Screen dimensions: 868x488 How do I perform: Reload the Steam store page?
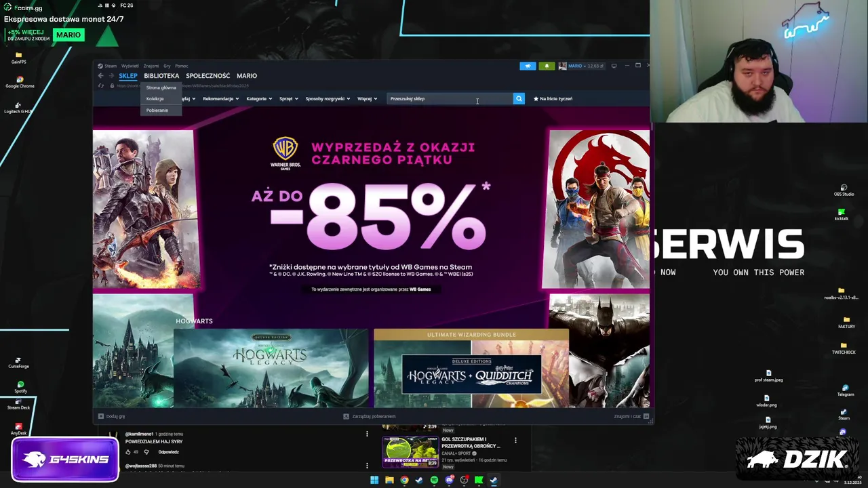click(101, 85)
